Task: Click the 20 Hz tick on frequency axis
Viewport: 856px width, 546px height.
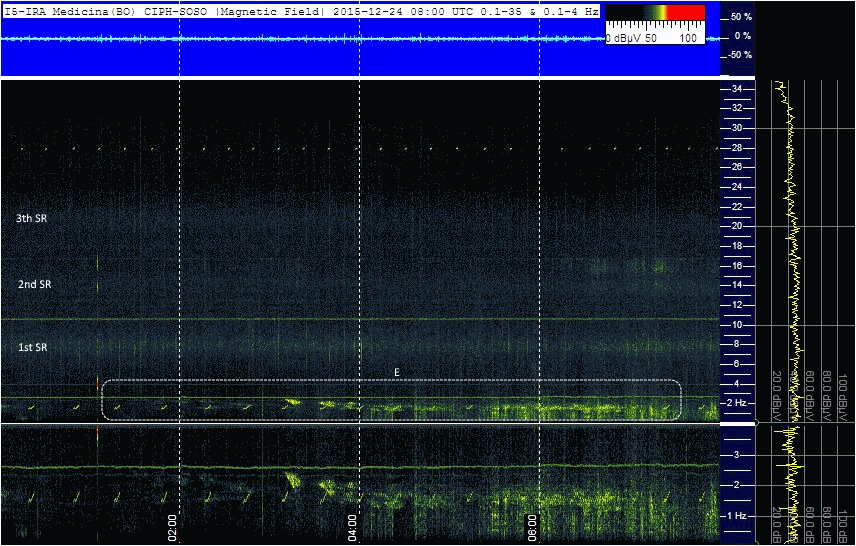Action: click(x=736, y=226)
